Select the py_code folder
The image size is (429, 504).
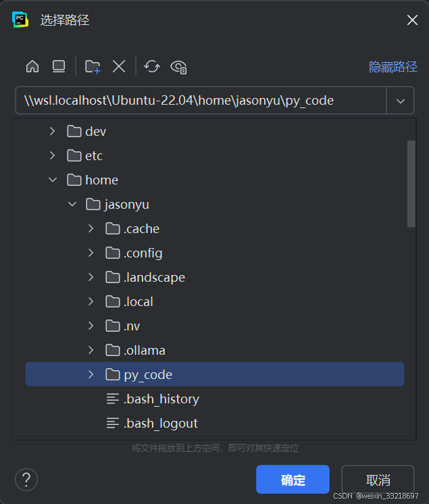[215, 374]
